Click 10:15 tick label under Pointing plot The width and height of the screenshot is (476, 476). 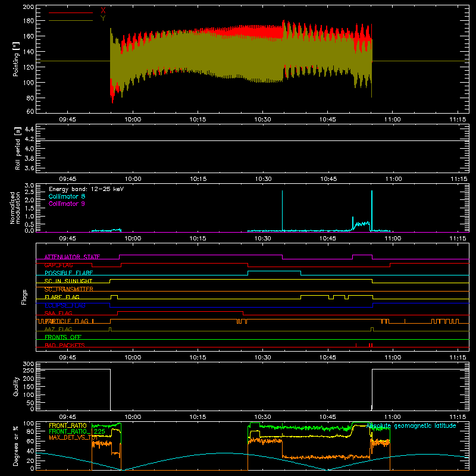198,120
